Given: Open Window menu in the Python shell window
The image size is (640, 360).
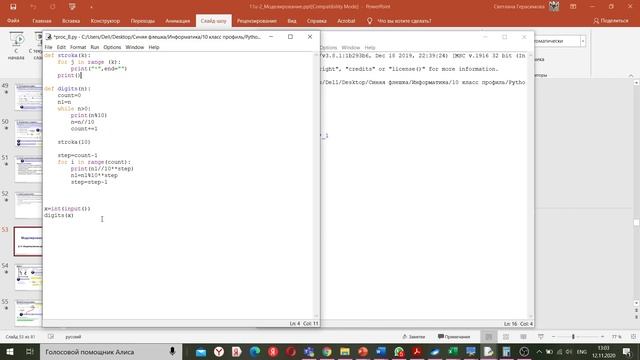Looking at the screenshot, I should tap(351, 48).
